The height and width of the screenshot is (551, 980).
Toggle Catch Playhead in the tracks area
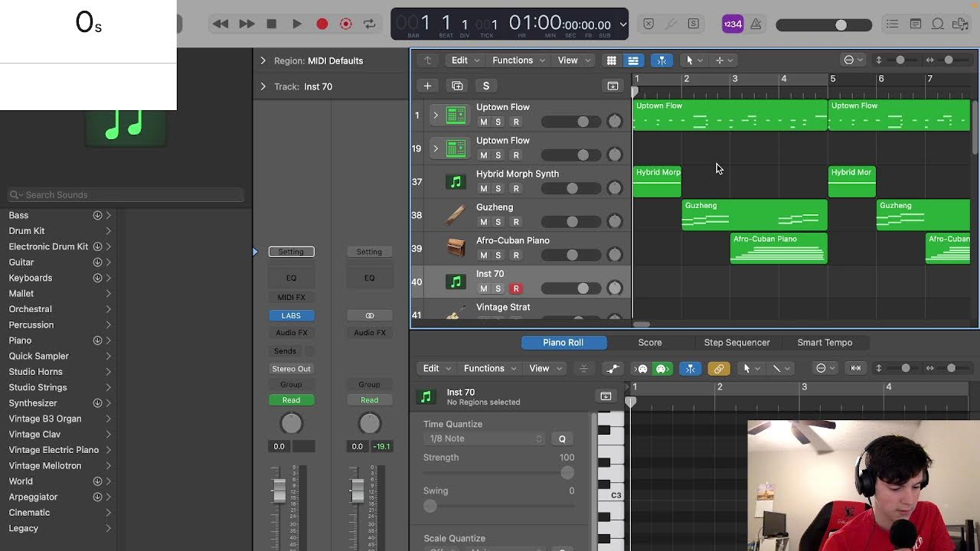tap(661, 60)
